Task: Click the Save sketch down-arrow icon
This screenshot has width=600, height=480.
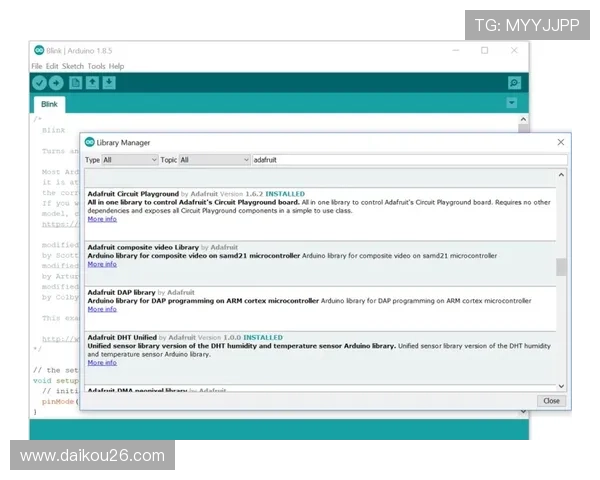Action: 110,83
